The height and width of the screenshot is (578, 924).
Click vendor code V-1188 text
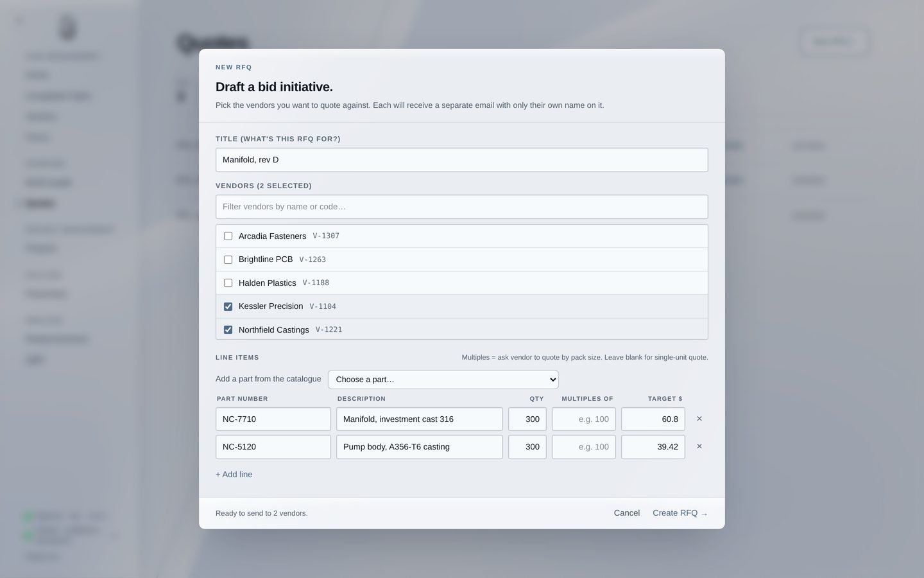(x=316, y=283)
